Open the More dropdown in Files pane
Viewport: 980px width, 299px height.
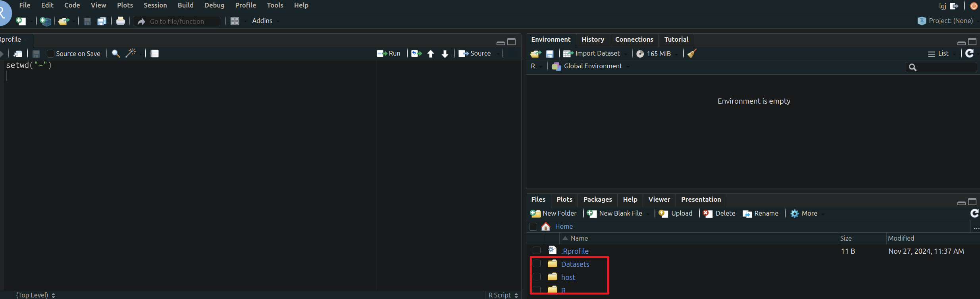pyautogui.click(x=807, y=214)
